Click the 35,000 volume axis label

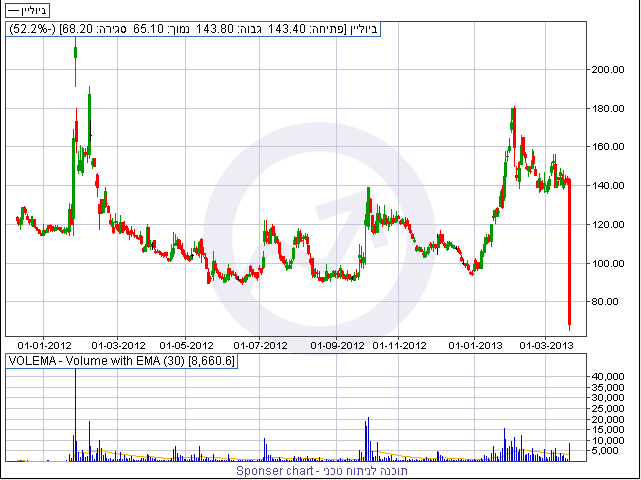coord(607,387)
